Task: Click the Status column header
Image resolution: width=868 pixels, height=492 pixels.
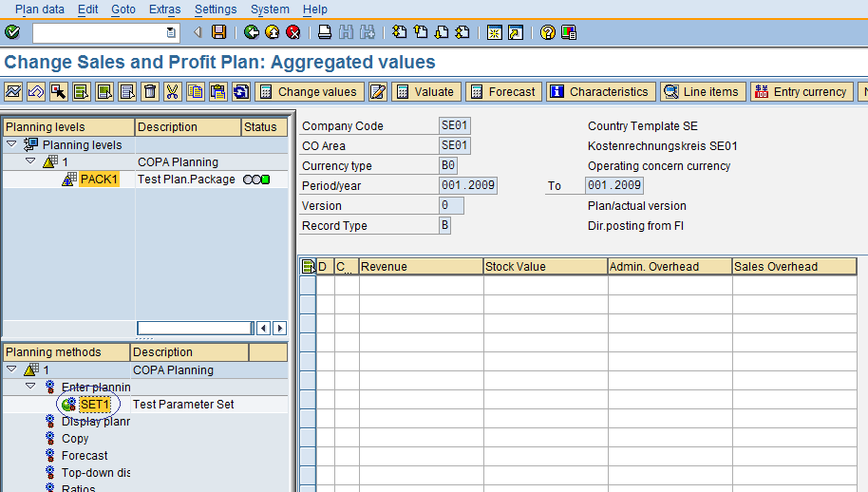Action: click(265, 126)
